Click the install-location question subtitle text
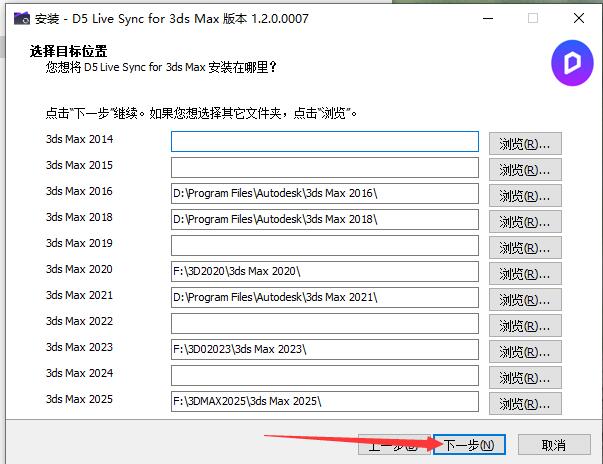603x464 pixels. tap(161, 67)
